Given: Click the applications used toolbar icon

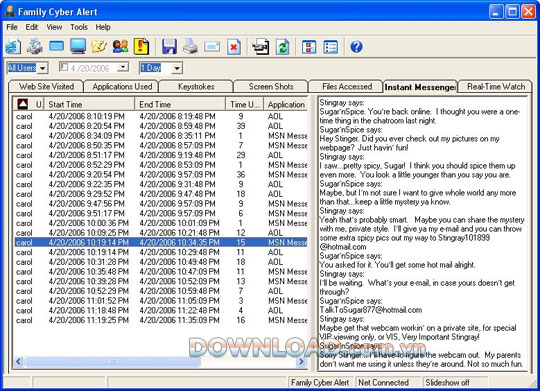Looking at the screenshot, I should (35, 47).
